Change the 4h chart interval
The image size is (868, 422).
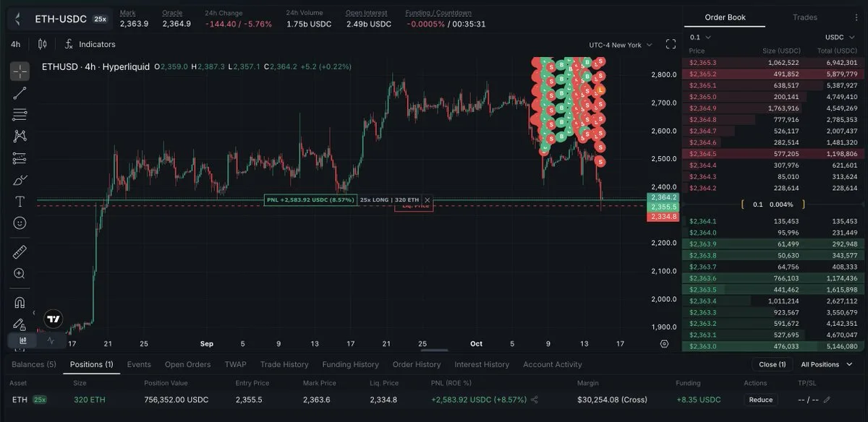[15, 44]
